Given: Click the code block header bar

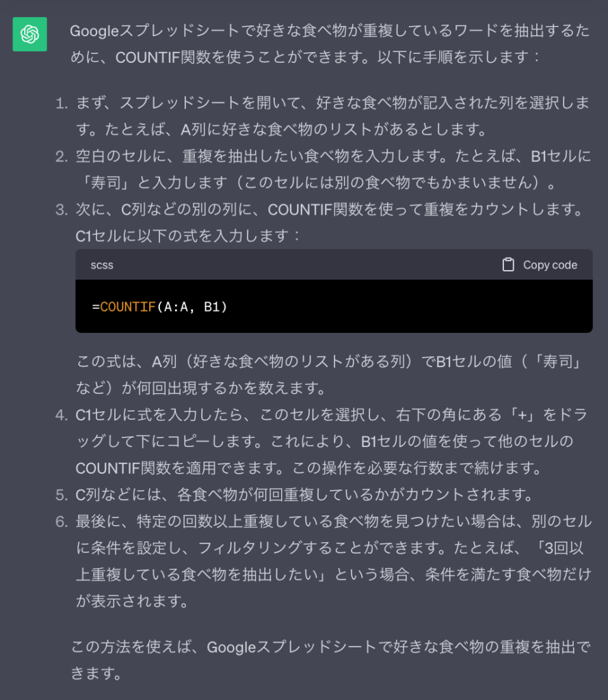Looking at the screenshot, I should pyautogui.click(x=334, y=265).
